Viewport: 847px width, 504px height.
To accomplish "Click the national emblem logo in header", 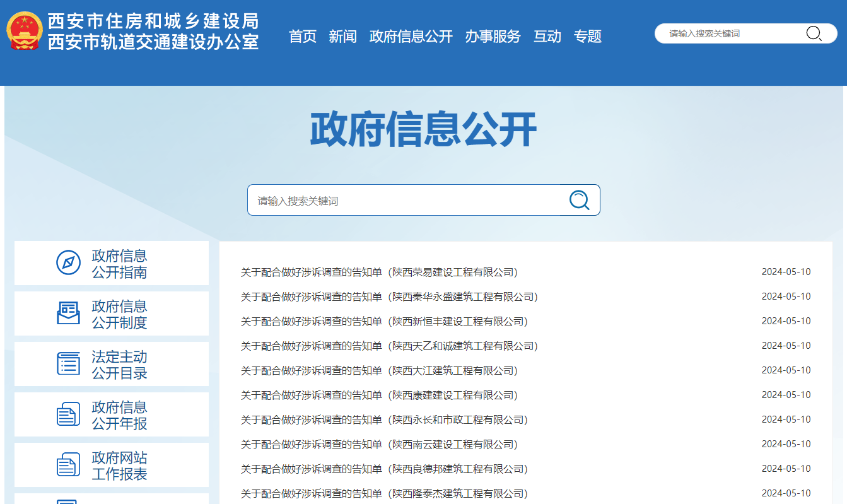I will [25, 31].
